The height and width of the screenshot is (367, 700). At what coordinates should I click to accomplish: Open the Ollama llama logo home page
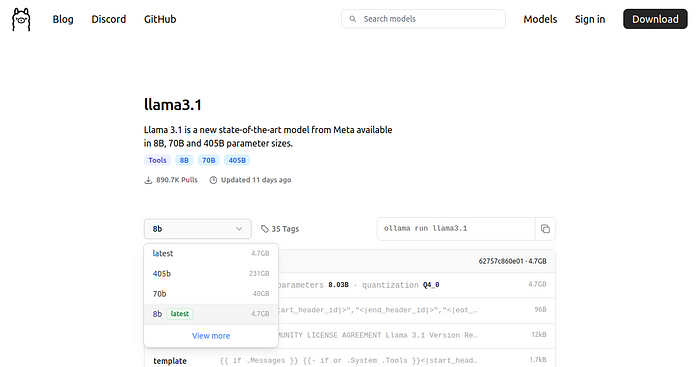pos(21,19)
